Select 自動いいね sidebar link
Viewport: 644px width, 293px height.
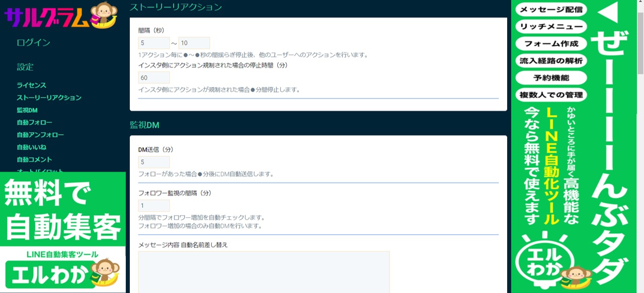pyautogui.click(x=31, y=147)
